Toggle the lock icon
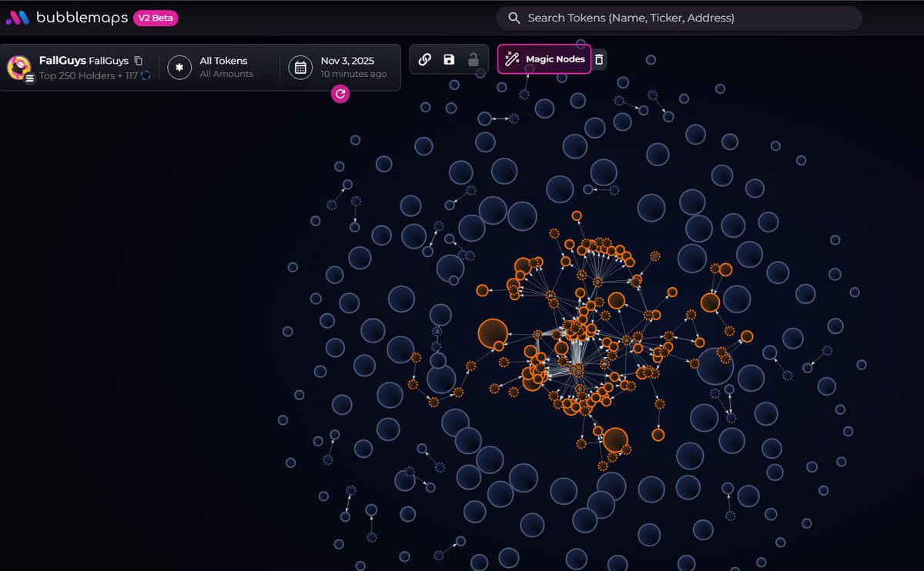924x571 pixels. point(474,59)
